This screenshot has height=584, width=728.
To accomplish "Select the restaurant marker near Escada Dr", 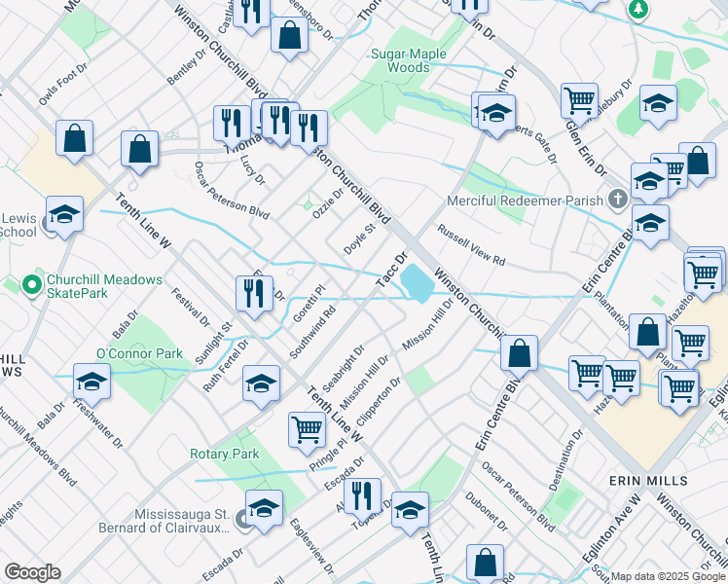I will pos(363,501).
